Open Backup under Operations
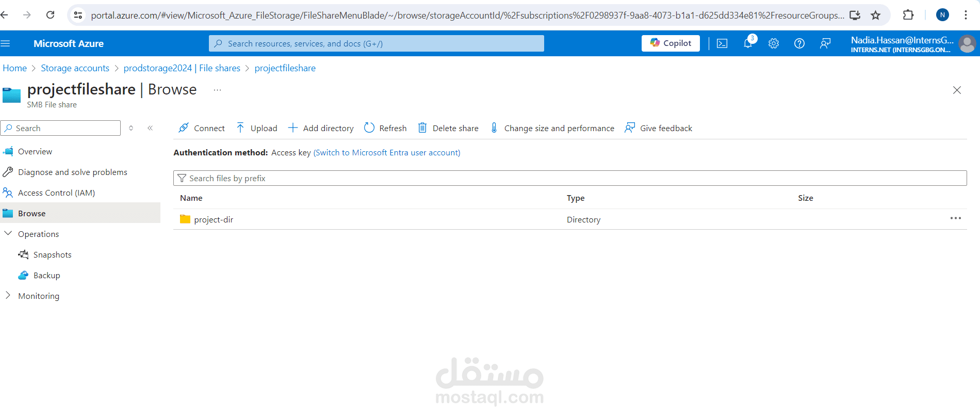Screen dimensions: 980x415 47,275
